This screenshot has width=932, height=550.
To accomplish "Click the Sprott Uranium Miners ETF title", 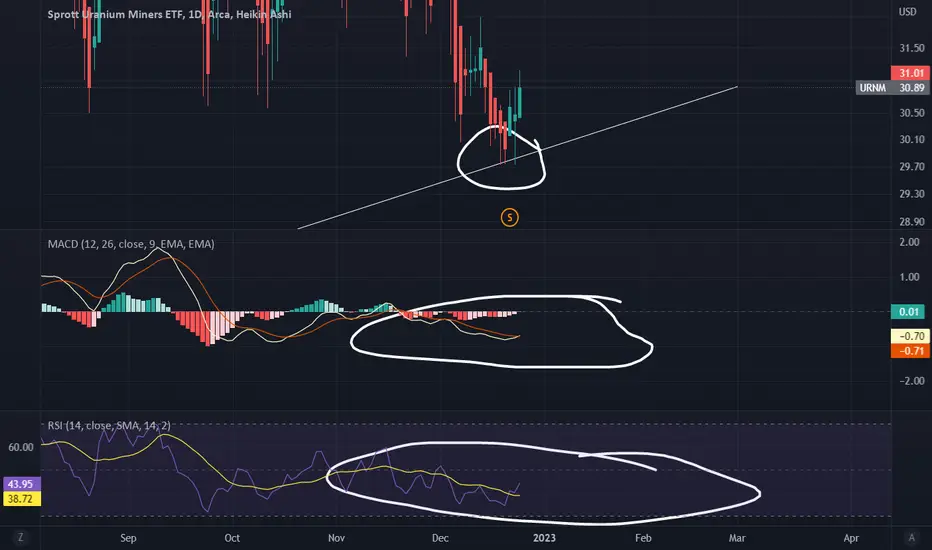I will pos(115,14).
